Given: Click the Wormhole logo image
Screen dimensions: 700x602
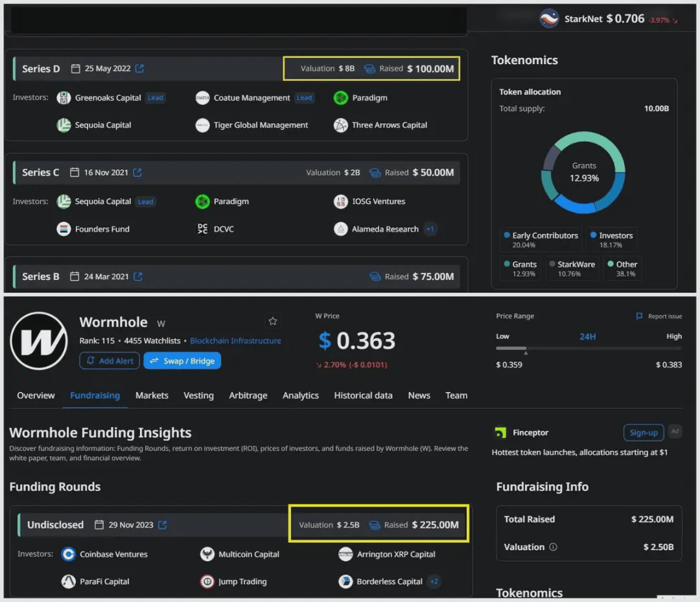Looking at the screenshot, I should [39, 341].
